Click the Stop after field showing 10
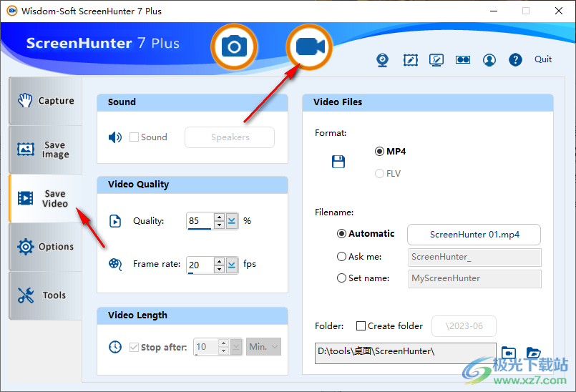Image resolution: width=576 pixels, height=392 pixels. click(206, 347)
